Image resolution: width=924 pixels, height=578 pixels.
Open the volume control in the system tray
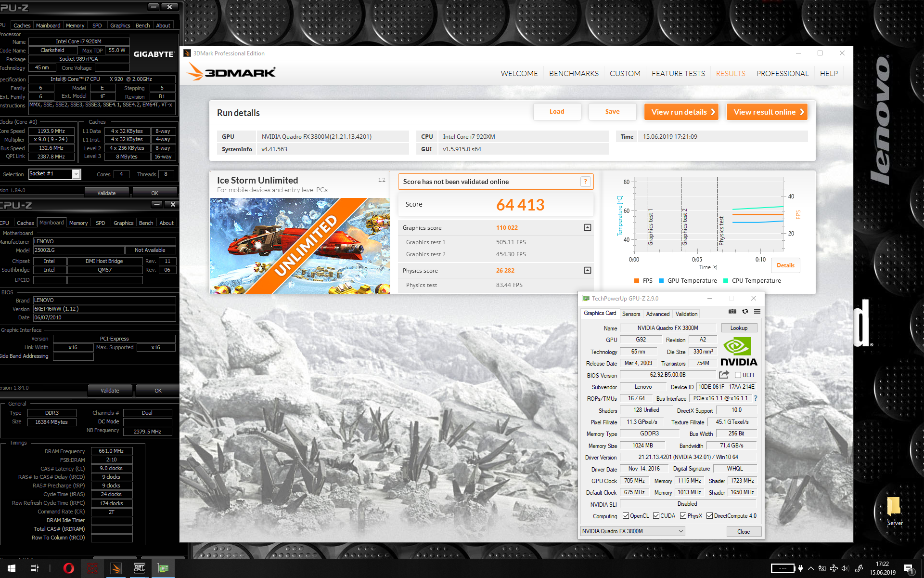pos(845,568)
